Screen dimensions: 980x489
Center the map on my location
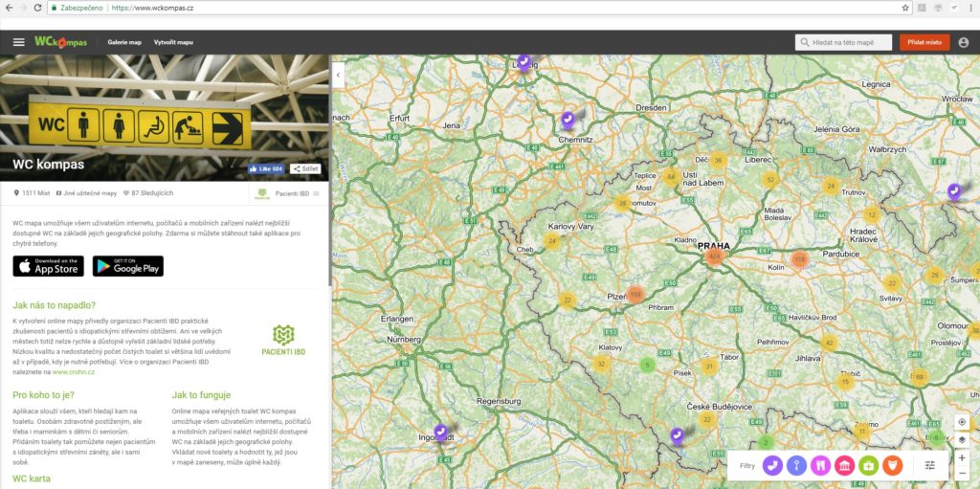coord(962,422)
